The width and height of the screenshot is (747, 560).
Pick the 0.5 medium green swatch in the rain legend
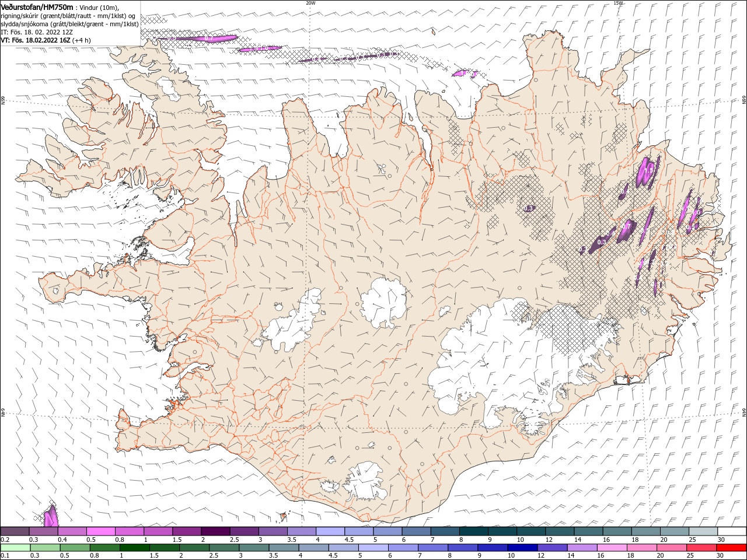[x=75, y=548]
